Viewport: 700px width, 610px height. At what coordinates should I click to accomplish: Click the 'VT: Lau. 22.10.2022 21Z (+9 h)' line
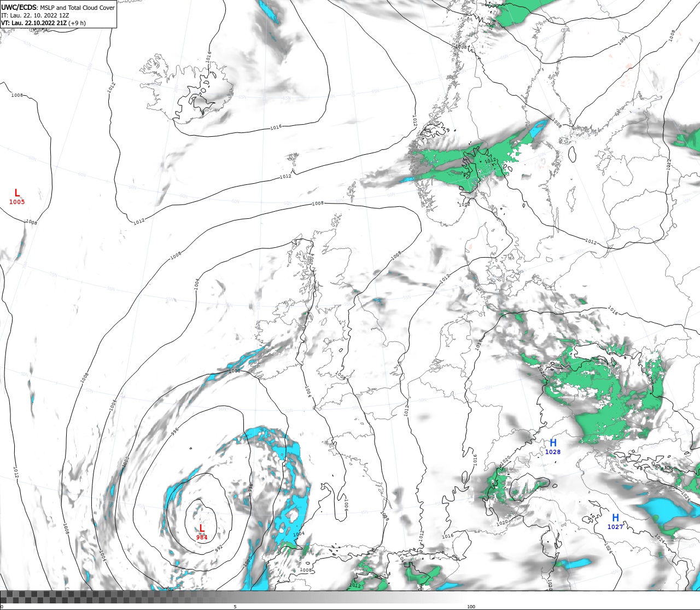(x=43, y=23)
